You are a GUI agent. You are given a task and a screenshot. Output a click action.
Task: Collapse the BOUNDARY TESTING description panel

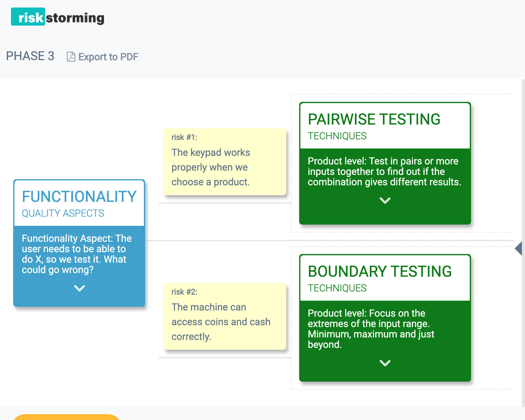click(384, 364)
